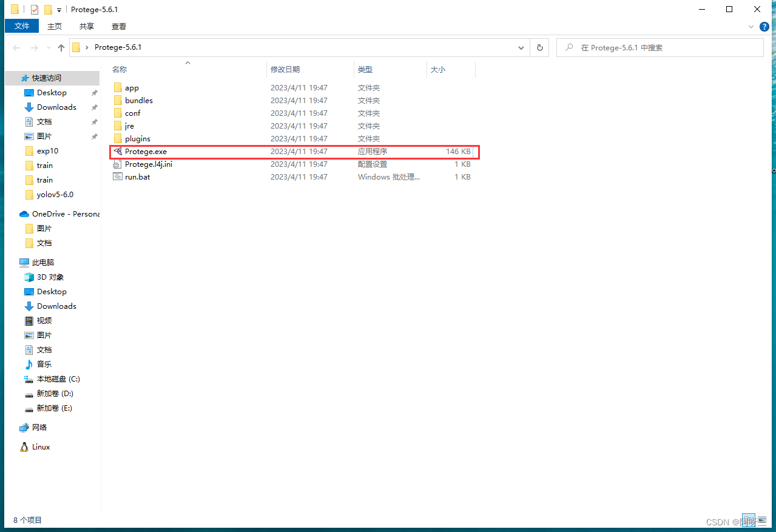Switch to the 主页 ribbon tab

55,26
